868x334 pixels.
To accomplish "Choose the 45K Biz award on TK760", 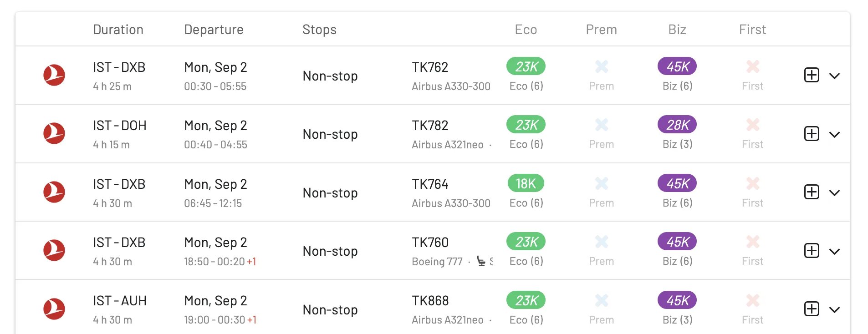I will point(677,242).
